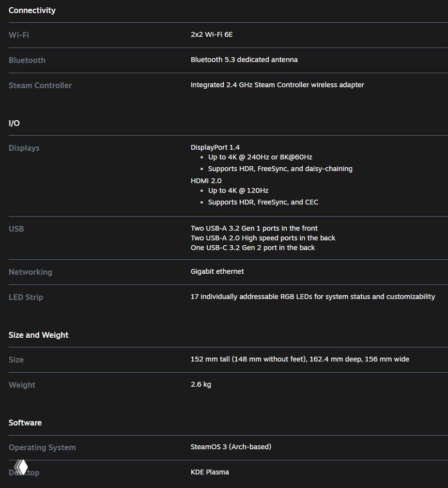Select the Displays row label

coord(24,148)
